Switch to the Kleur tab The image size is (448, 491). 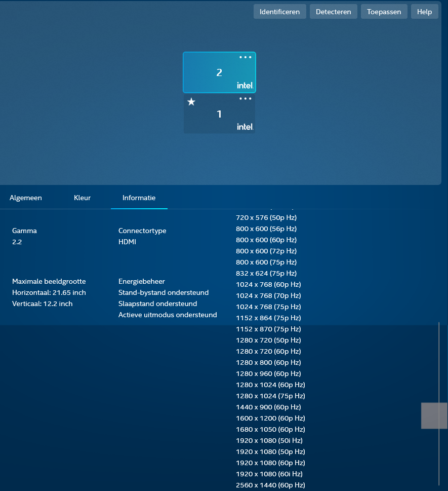pos(82,198)
